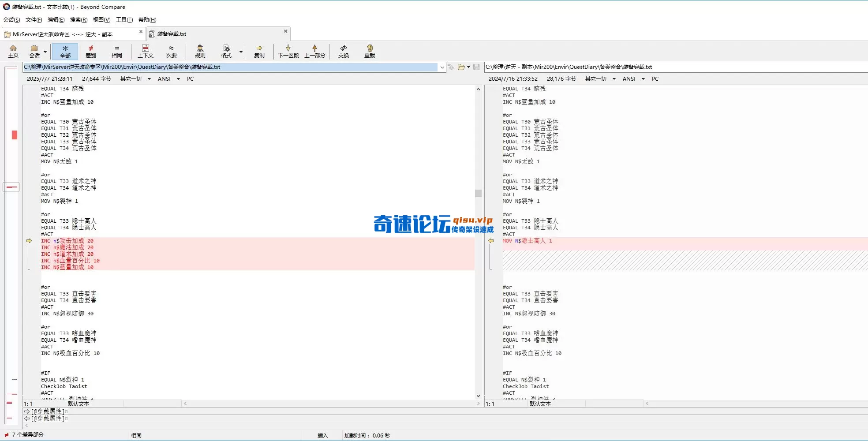Click 默认文本 in the left status bar
Image resolution: width=868 pixels, height=441 pixels.
click(78, 404)
